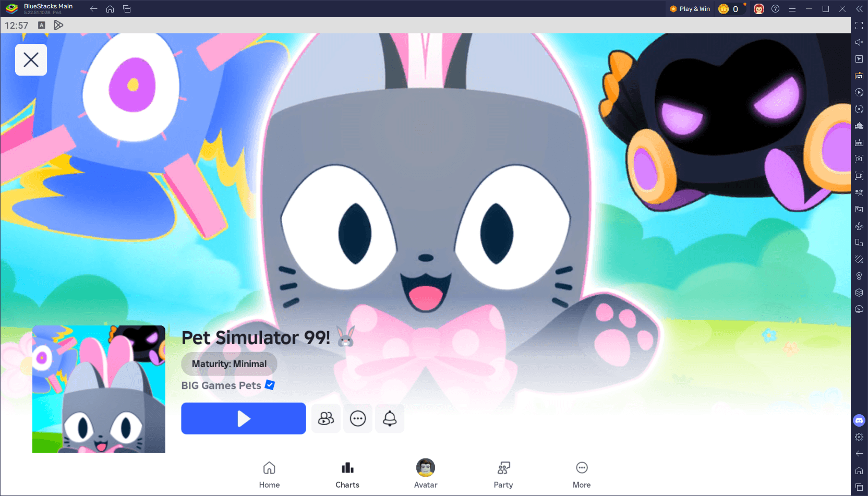Open the three-dot options beside the play button

click(x=358, y=418)
